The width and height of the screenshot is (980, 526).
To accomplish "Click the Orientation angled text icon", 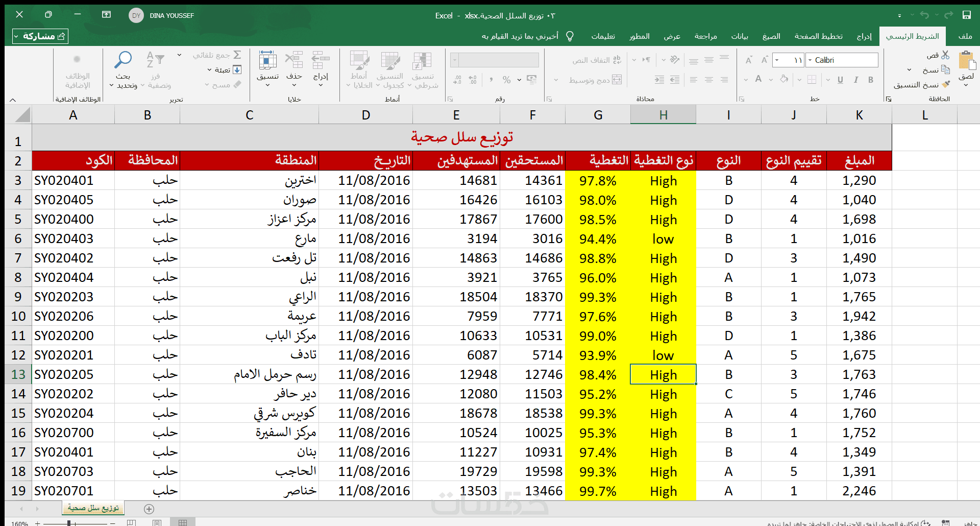I will [x=675, y=60].
